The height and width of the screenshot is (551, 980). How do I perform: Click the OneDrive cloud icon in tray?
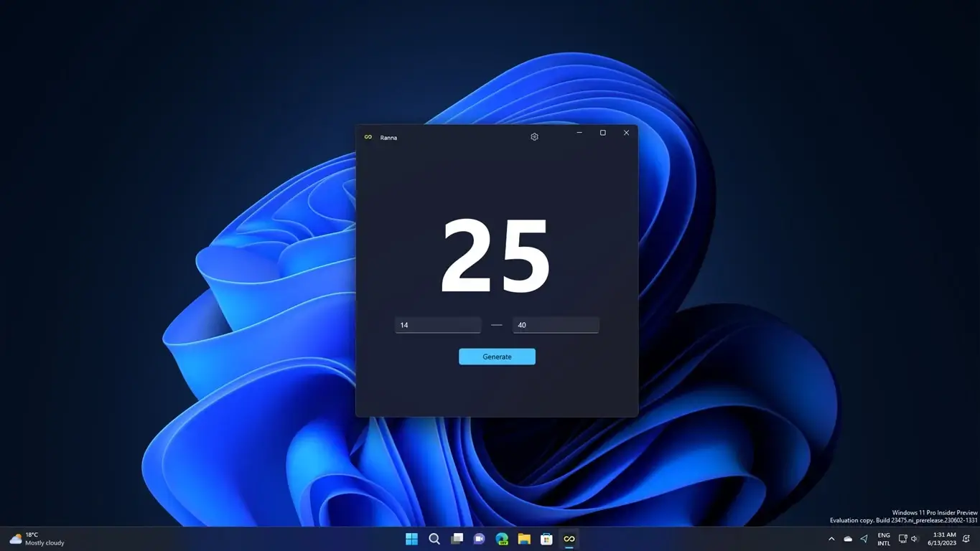coord(847,538)
